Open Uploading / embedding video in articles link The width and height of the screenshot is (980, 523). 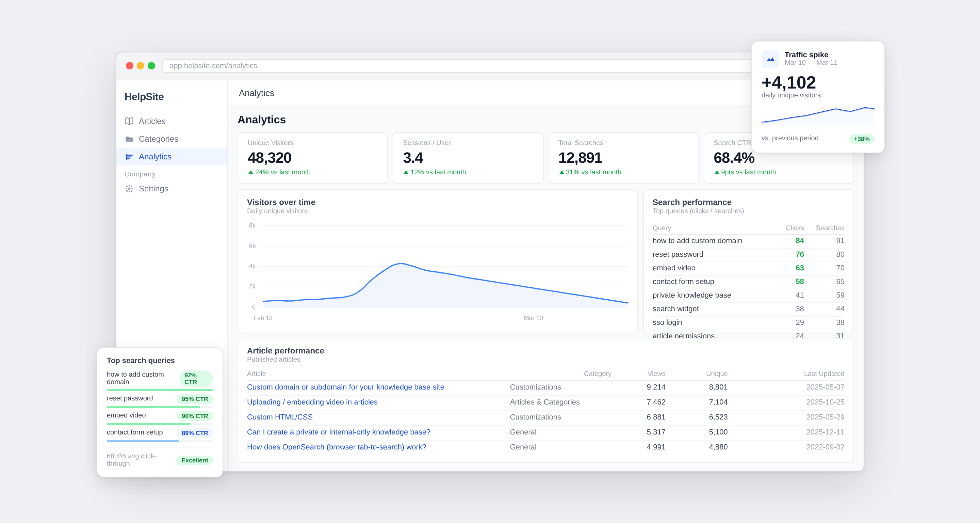point(312,402)
